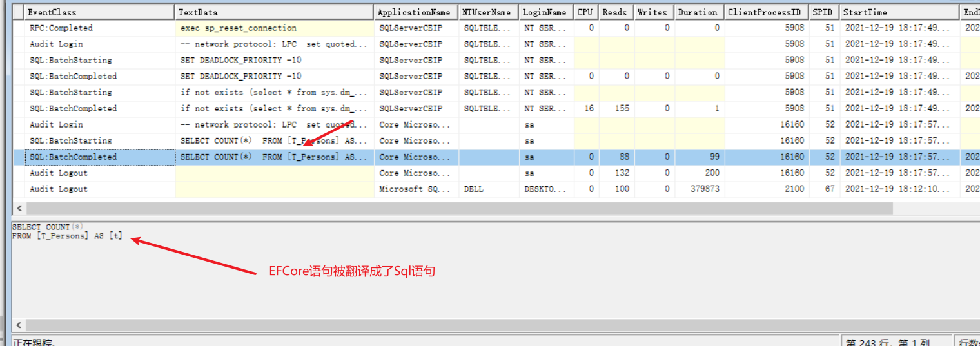This screenshot has height=346, width=980.
Task: Select the SQL:BatchCompleted SET DEADLOCK_PRIORITY row
Action: click(x=496, y=77)
